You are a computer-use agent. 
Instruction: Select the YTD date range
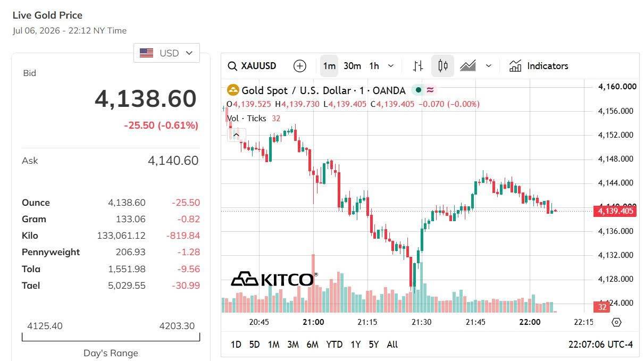(334, 345)
